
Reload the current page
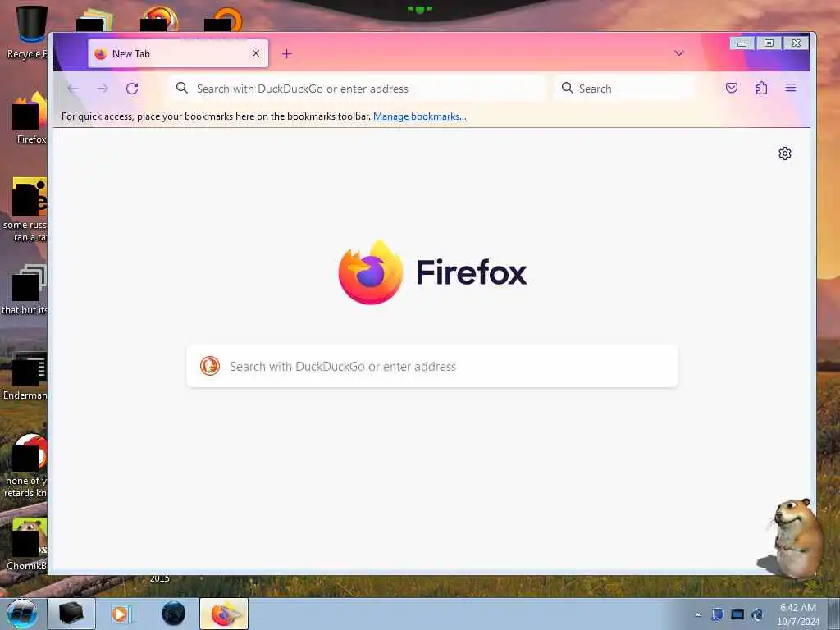pyautogui.click(x=132, y=89)
